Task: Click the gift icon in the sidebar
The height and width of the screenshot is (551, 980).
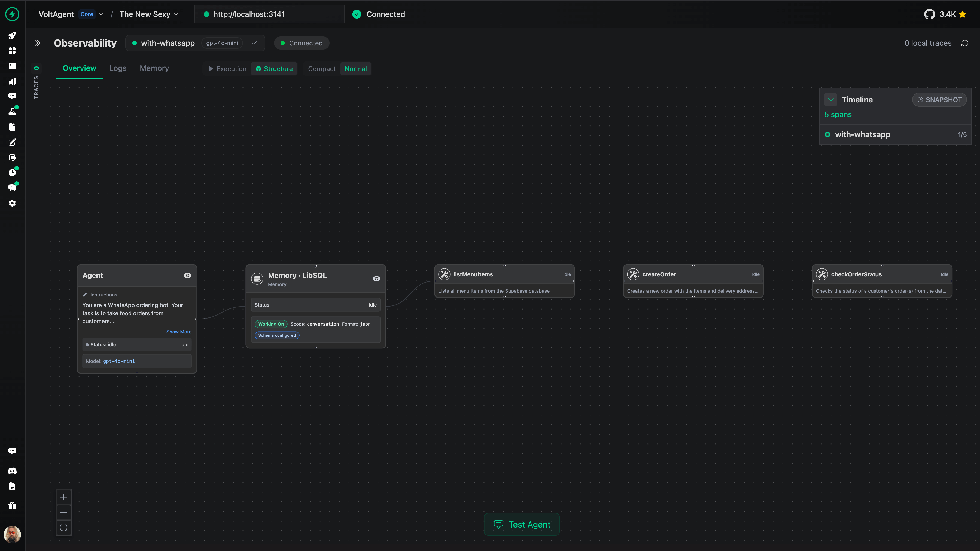Action: (12, 506)
